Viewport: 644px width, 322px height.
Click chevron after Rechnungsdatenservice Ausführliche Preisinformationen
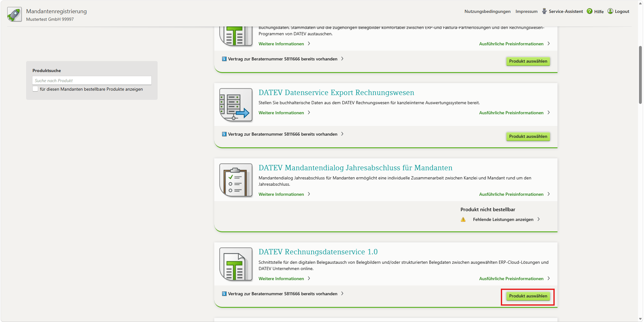(549, 278)
